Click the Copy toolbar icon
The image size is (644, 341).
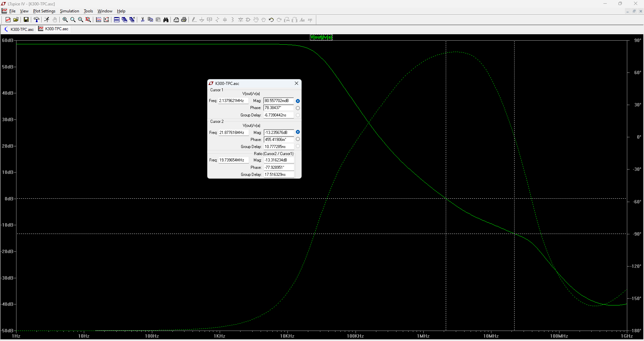click(150, 20)
